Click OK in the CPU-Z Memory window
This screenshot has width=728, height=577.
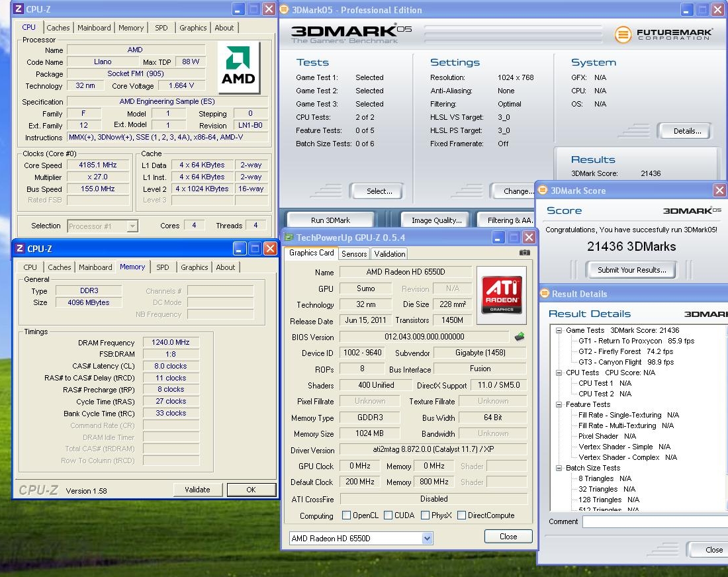pyautogui.click(x=251, y=489)
